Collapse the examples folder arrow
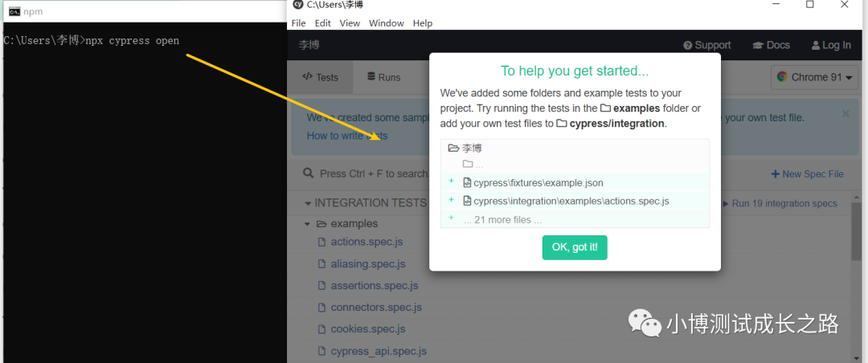Image resolution: width=868 pixels, height=363 pixels. pyautogui.click(x=307, y=224)
